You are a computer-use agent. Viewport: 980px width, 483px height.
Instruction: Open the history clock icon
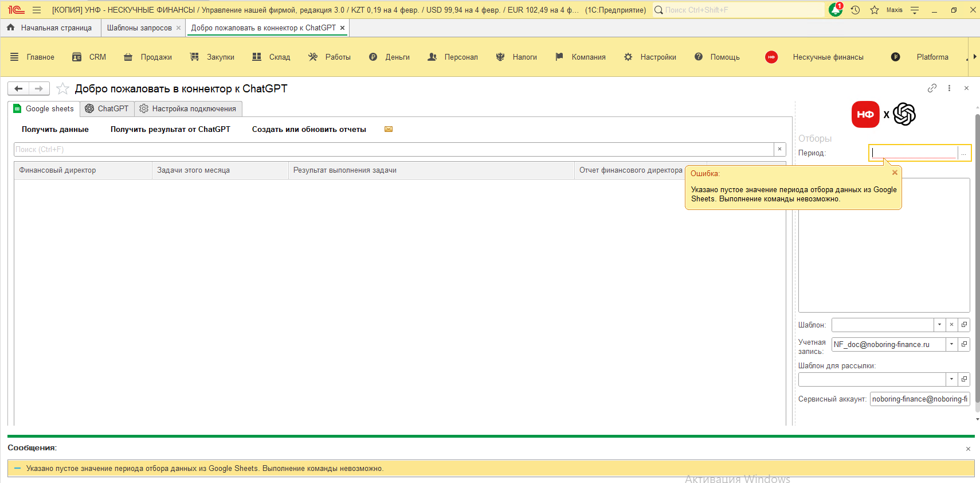855,10
